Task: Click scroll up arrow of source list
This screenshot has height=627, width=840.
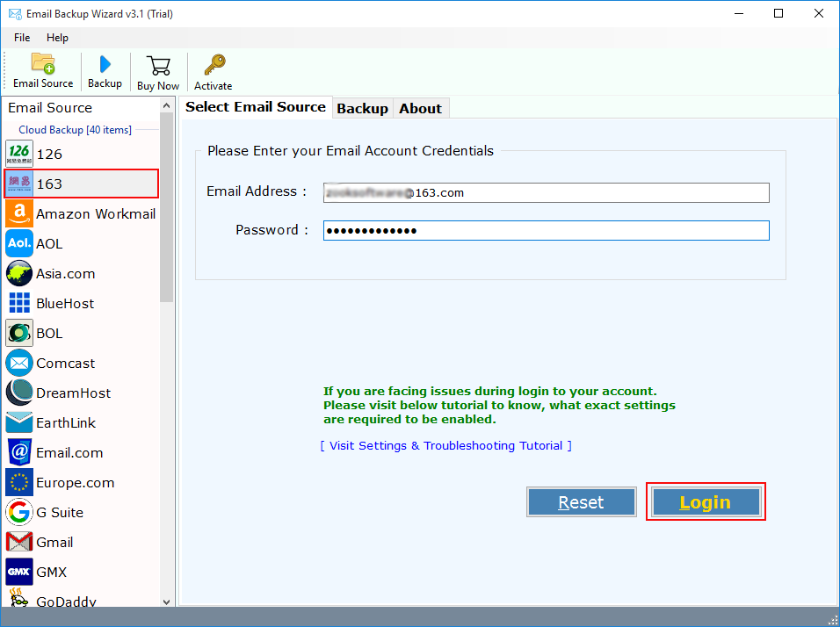Action: (167, 105)
